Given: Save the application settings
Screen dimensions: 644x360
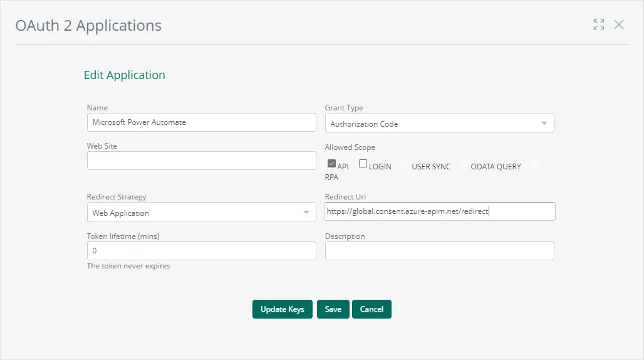Looking at the screenshot, I should tap(333, 309).
